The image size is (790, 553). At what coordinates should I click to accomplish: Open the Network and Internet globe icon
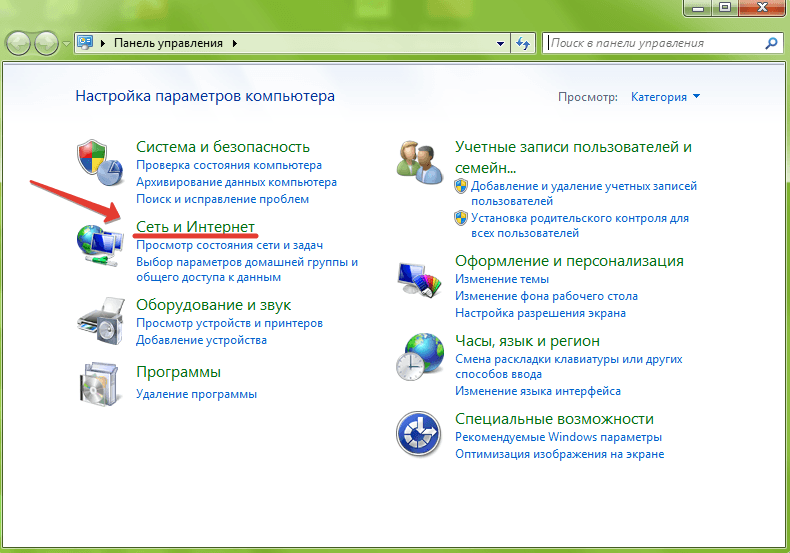coord(100,246)
